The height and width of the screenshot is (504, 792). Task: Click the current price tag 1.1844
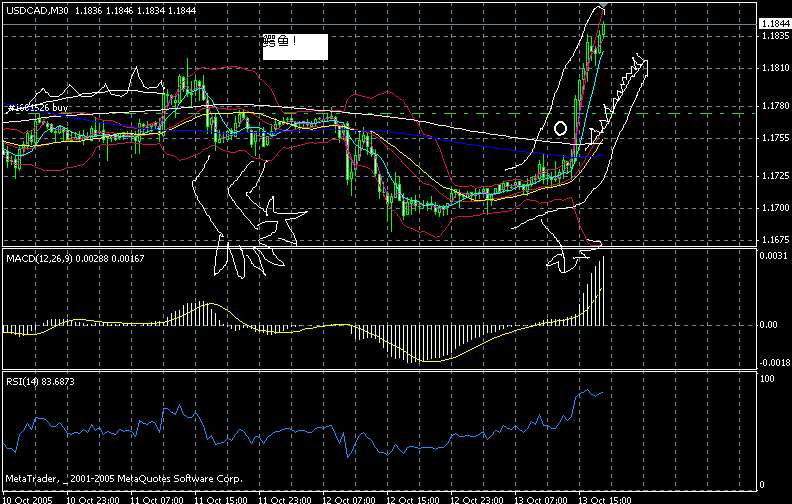[x=775, y=24]
